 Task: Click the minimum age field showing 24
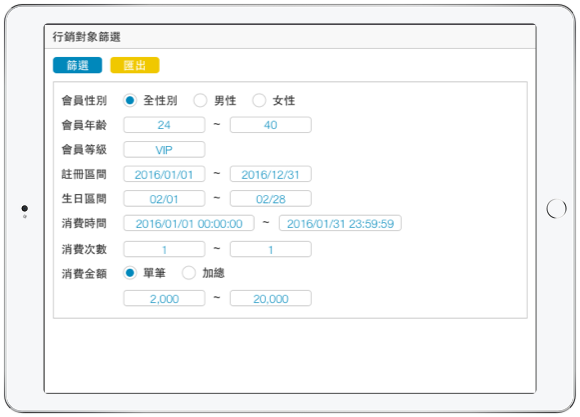[x=164, y=125]
